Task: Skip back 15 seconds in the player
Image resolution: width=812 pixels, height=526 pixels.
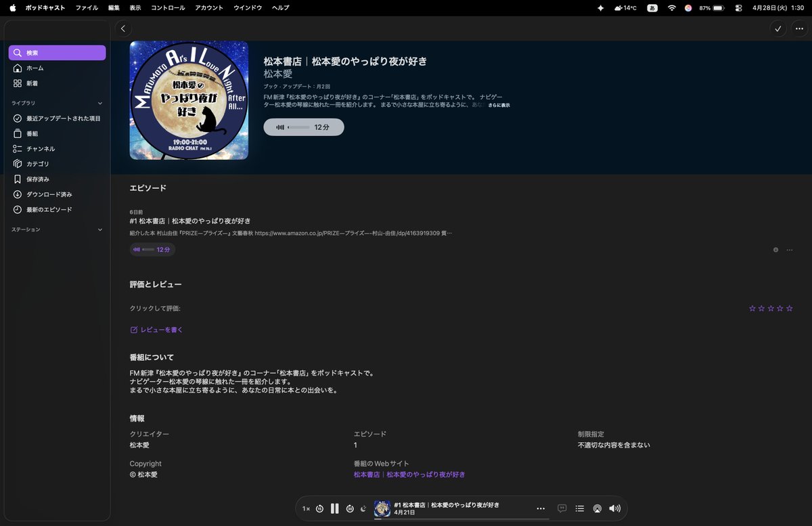Action: pos(319,508)
